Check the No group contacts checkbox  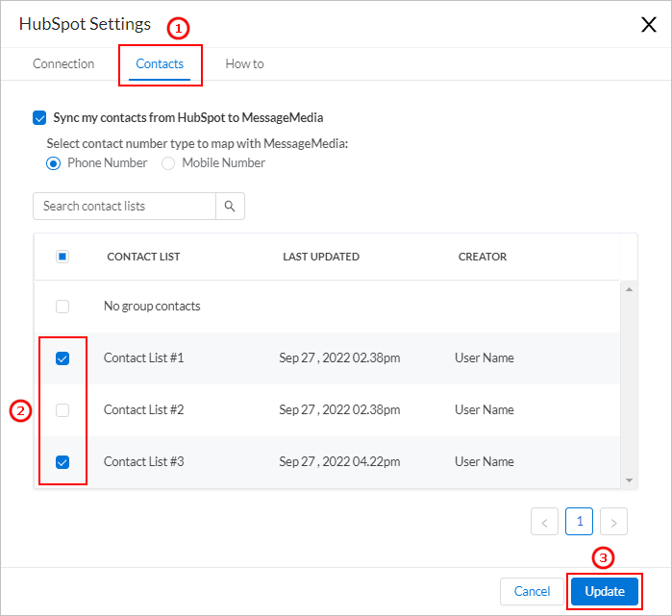point(62,307)
